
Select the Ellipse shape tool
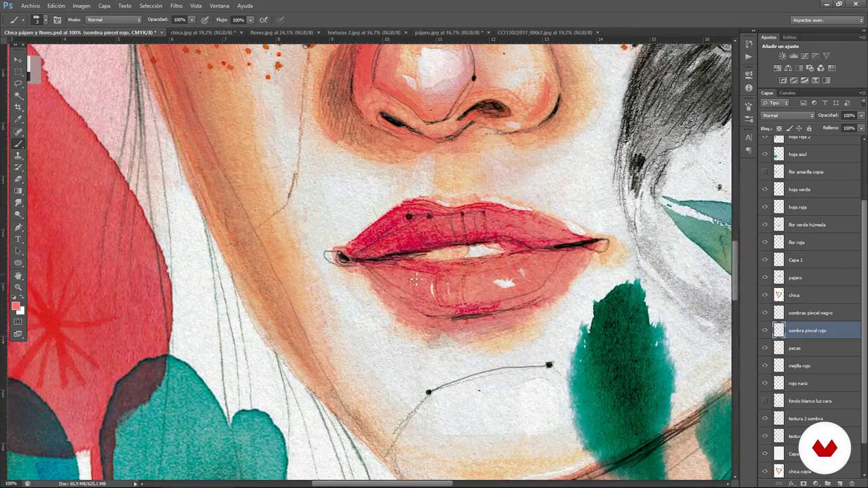[18, 263]
